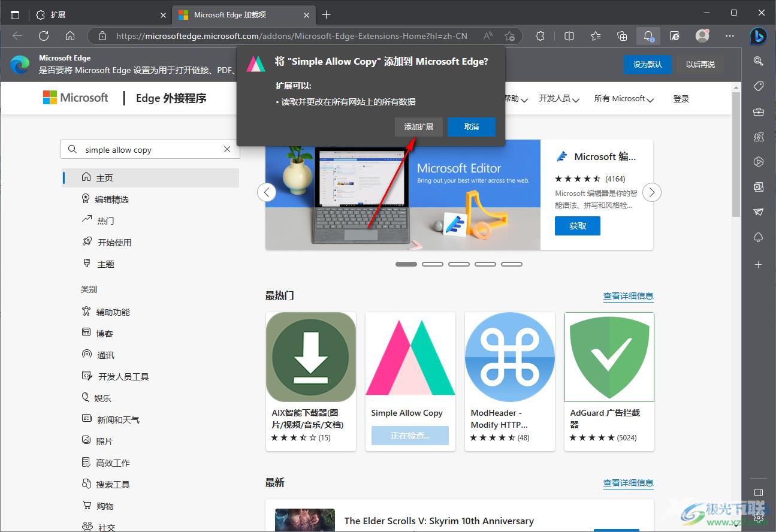Viewport: 776px width, 532px height.
Task: Close the 扩展 tab
Action: 163,15
